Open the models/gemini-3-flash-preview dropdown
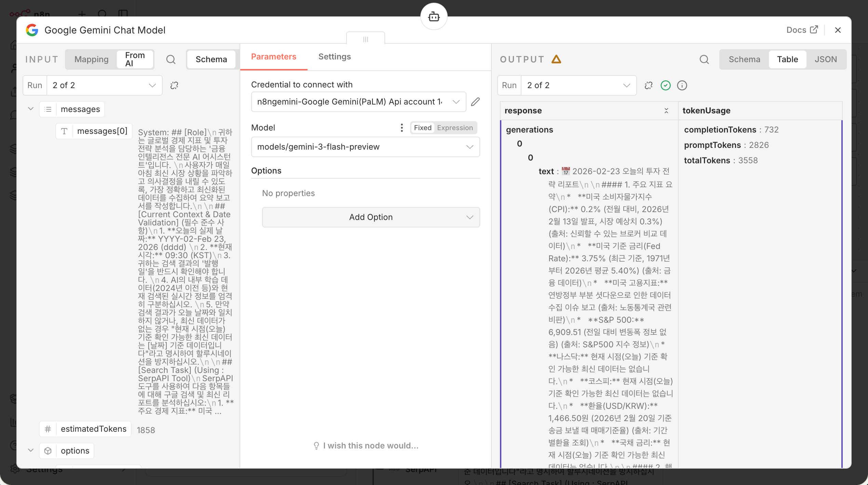868x485 pixels. pos(365,147)
